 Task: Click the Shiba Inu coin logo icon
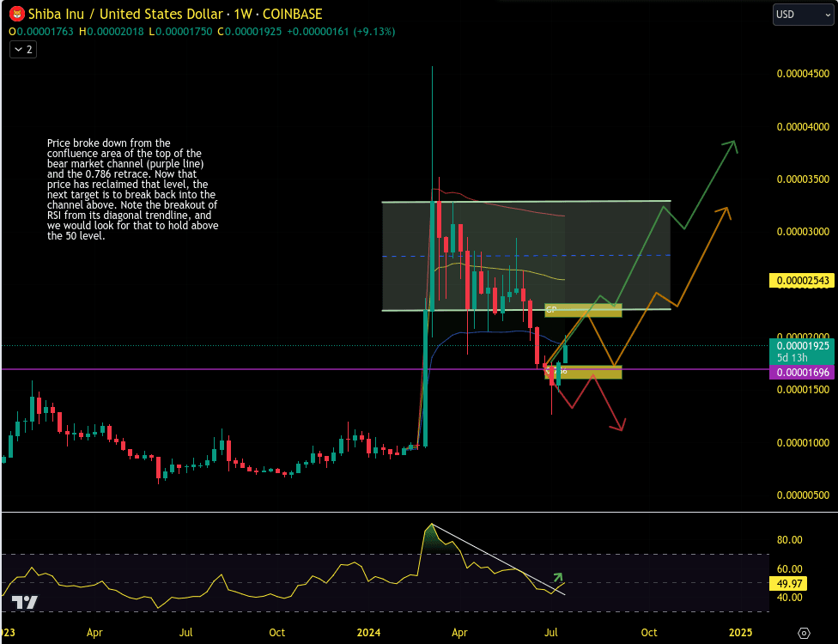pyautogui.click(x=17, y=14)
